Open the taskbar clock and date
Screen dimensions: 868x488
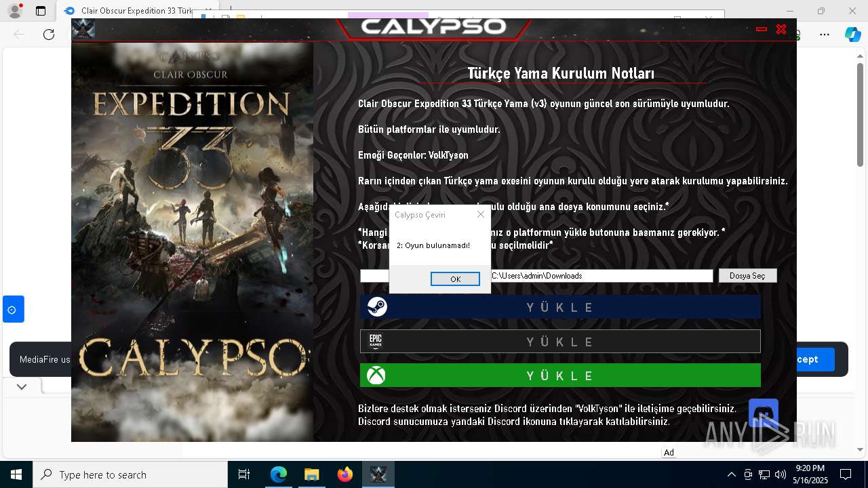tap(810, 474)
